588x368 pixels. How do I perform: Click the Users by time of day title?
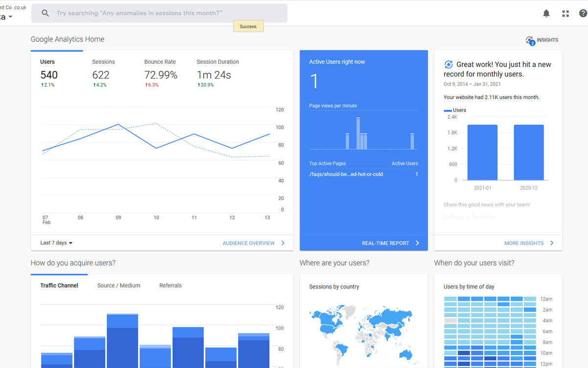pyautogui.click(x=469, y=287)
